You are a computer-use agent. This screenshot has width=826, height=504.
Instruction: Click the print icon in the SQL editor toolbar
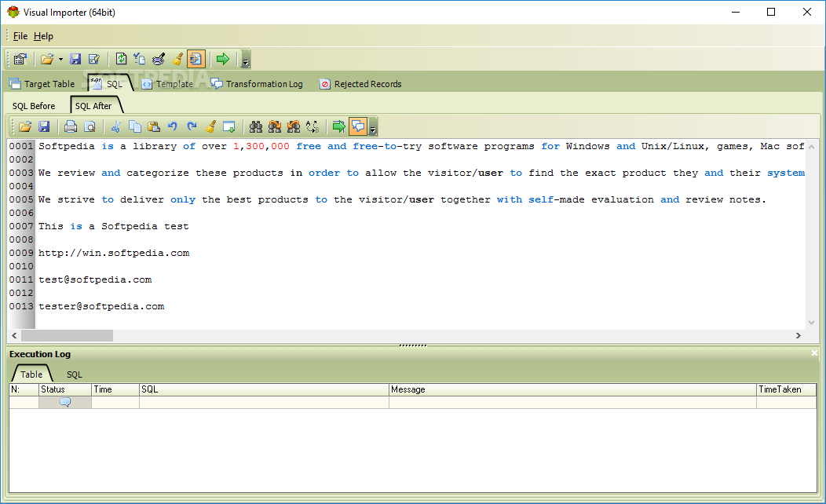(x=71, y=126)
